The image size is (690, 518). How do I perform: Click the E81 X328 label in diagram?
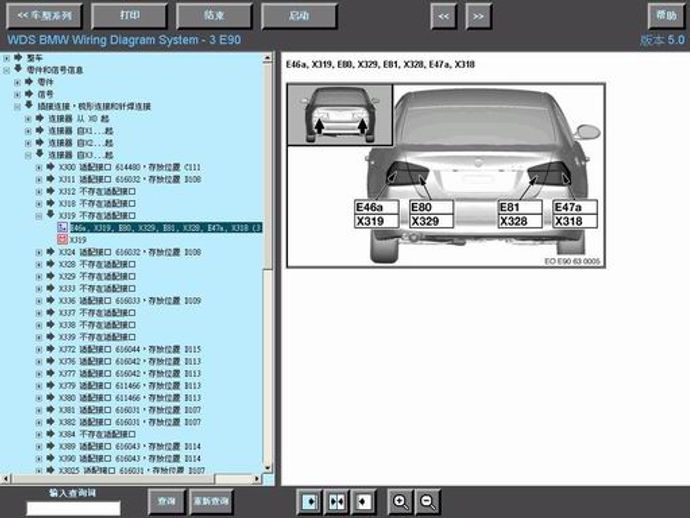pyautogui.click(x=520, y=214)
